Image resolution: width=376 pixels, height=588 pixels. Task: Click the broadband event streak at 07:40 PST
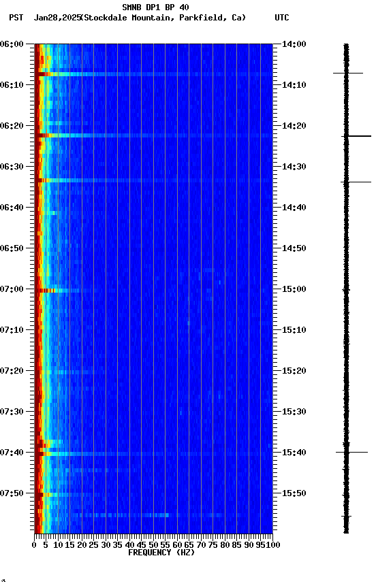[x=153, y=454]
